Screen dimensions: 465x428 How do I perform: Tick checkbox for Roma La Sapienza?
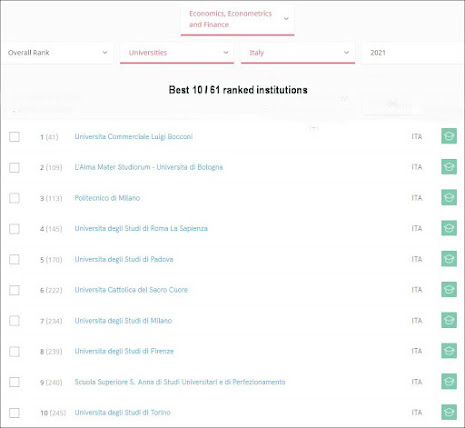[x=14, y=229]
